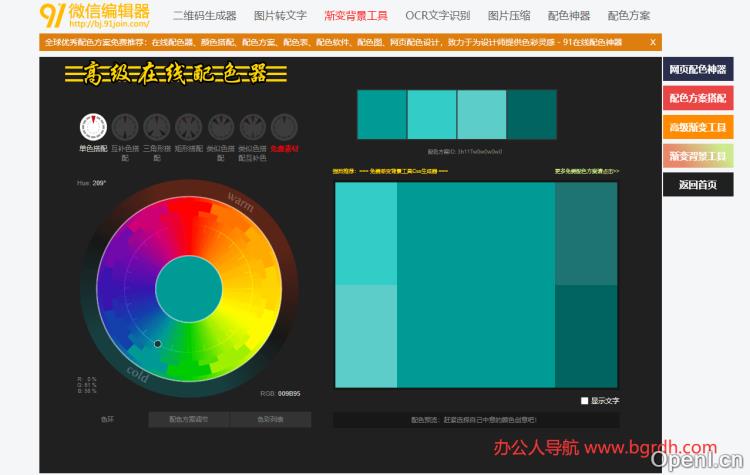Switch to the 配色方案调节 tab

189,420
